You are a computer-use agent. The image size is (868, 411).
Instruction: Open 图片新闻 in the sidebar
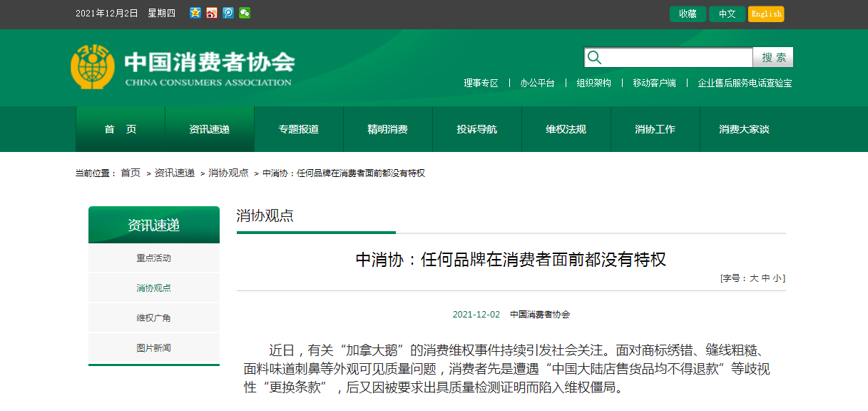[x=154, y=348]
